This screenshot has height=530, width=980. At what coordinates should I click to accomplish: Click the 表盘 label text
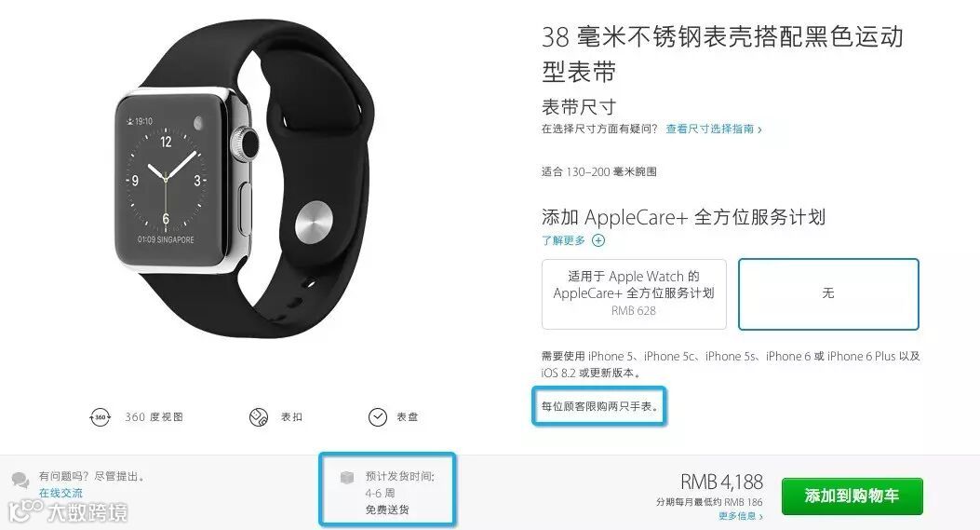[x=408, y=416]
